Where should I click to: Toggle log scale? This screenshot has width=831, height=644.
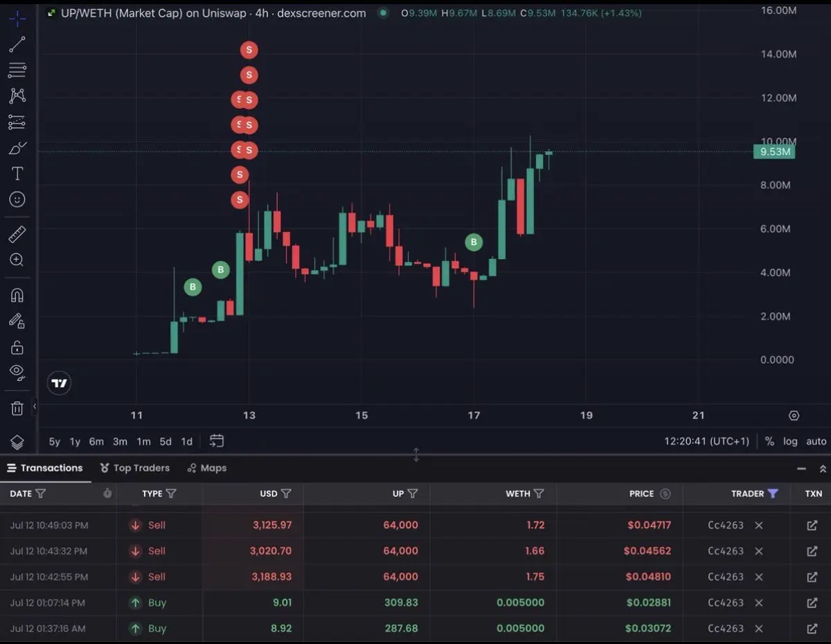pos(790,441)
